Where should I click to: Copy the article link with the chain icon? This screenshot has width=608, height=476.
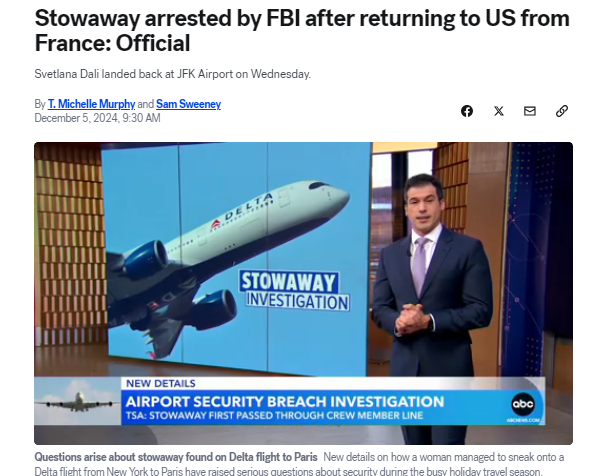562,111
